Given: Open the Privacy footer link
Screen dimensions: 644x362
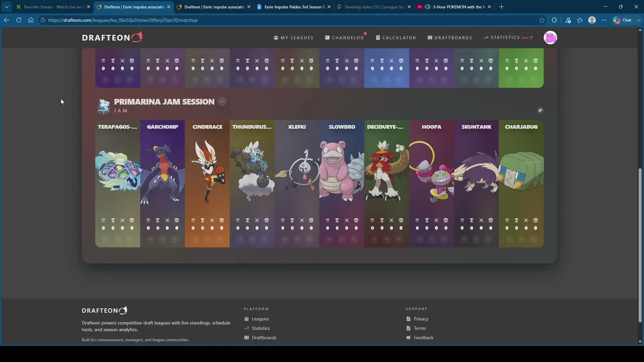Looking at the screenshot, I should [418, 319].
